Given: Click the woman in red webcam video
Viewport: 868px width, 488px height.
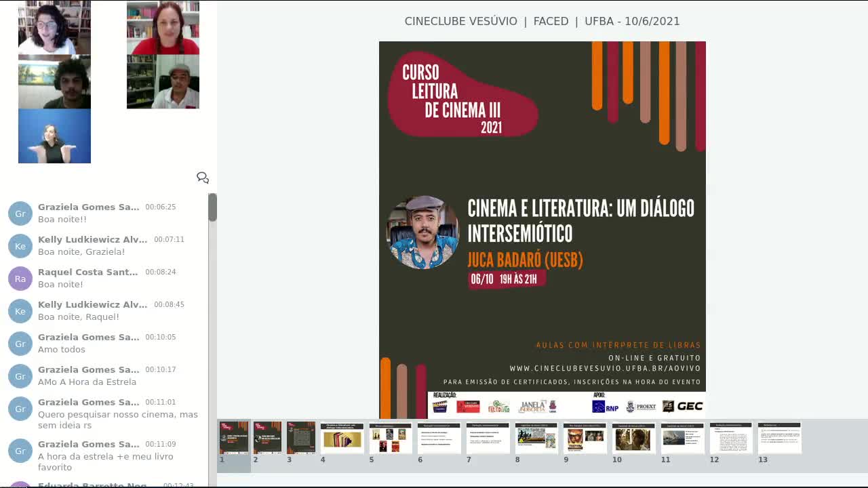Looking at the screenshot, I should tap(163, 28).
